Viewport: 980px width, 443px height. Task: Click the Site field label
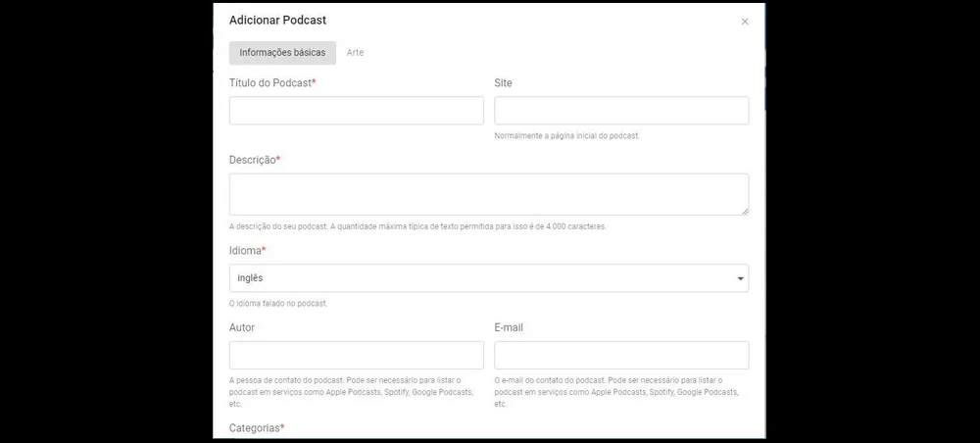pyautogui.click(x=503, y=83)
